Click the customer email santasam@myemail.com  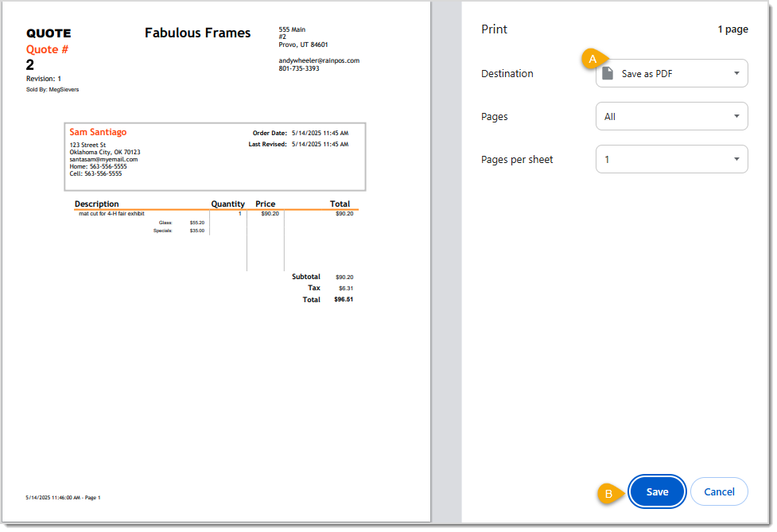(x=105, y=159)
